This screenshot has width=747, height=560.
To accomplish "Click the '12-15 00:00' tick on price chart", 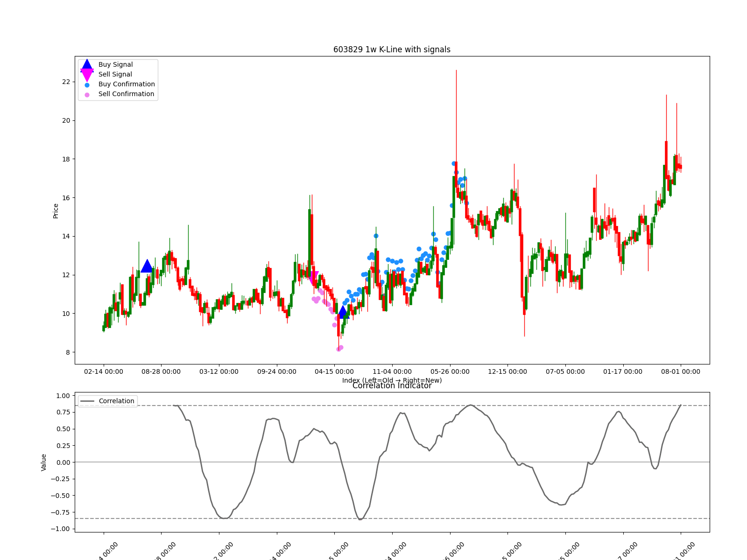I will 507,371.
